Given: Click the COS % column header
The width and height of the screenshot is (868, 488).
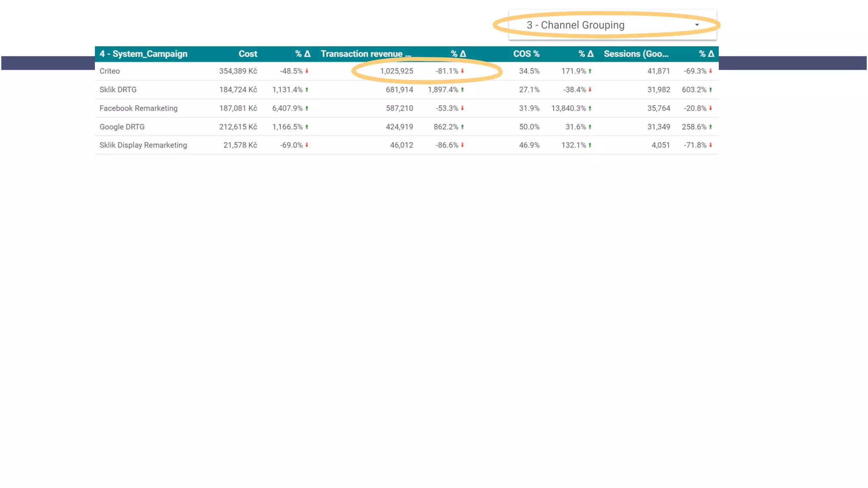Looking at the screenshot, I should coord(526,54).
